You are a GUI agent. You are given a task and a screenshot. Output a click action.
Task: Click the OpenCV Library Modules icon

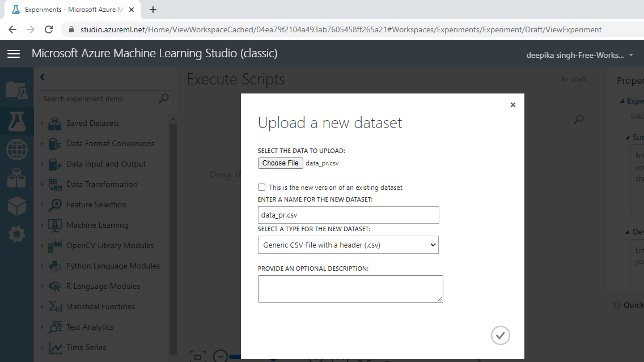click(54, 246)
